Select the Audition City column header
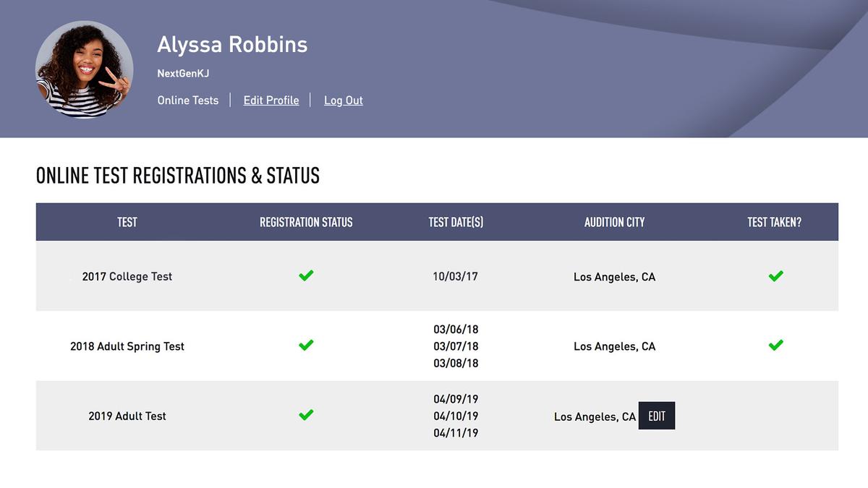This screenshot has height=488, width=868. click(x=614, y=222)
